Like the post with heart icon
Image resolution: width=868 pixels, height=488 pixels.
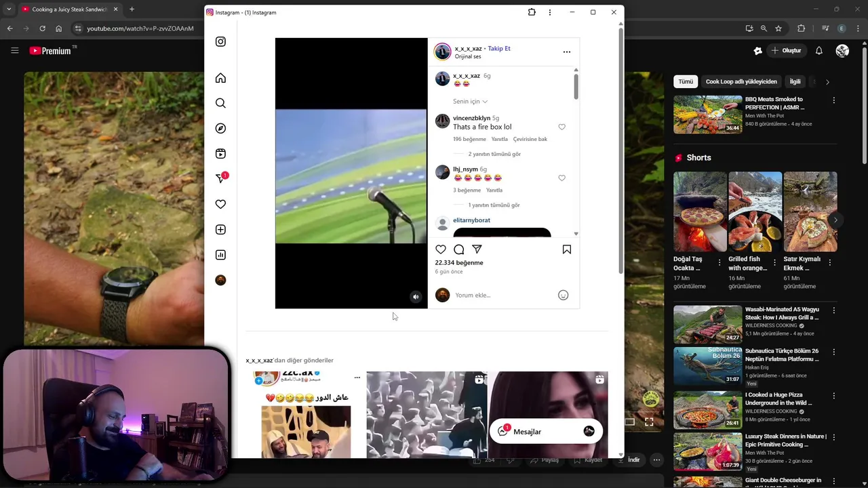tap(441, 249)
